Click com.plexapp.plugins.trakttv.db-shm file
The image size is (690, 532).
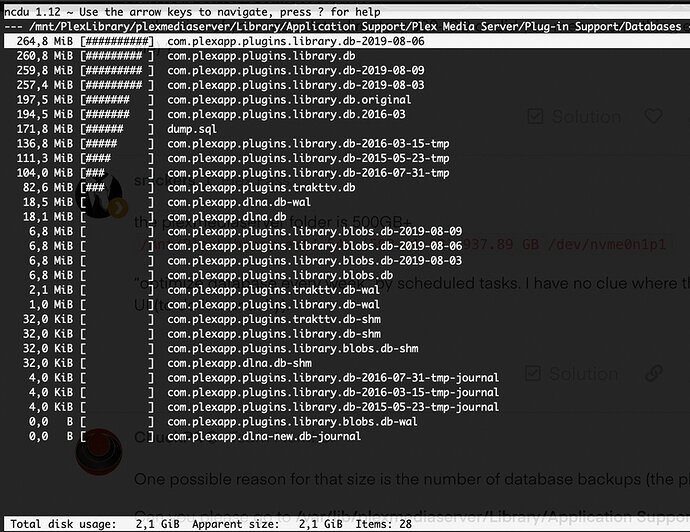[274, 319]
